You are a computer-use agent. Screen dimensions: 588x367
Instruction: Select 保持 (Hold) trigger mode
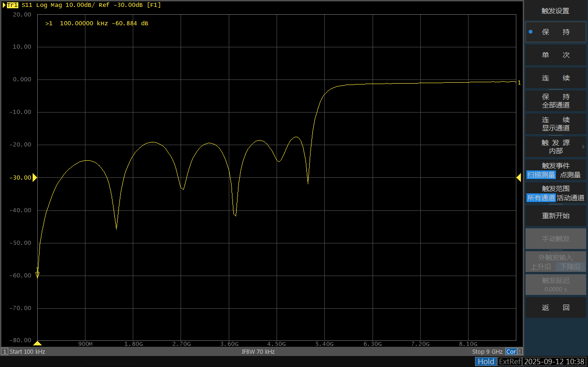(556, 32)
